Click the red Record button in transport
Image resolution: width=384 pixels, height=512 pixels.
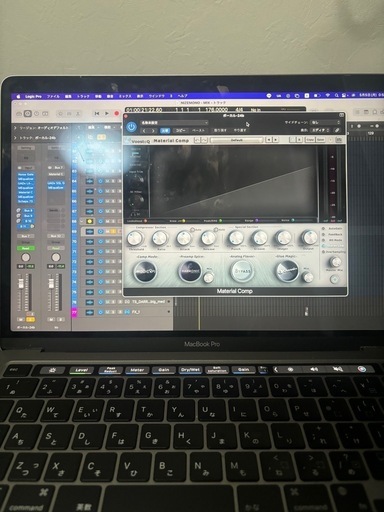tap(117, 114)
